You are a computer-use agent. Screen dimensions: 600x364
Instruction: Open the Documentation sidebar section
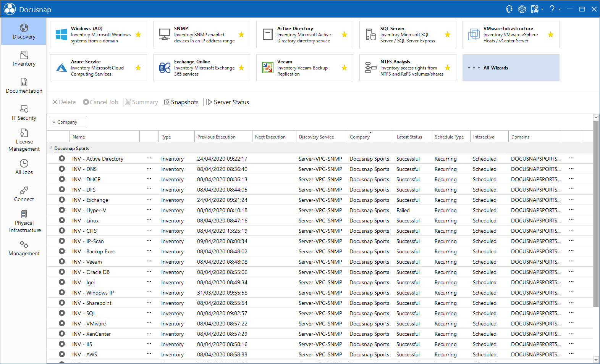coord(24,86)
